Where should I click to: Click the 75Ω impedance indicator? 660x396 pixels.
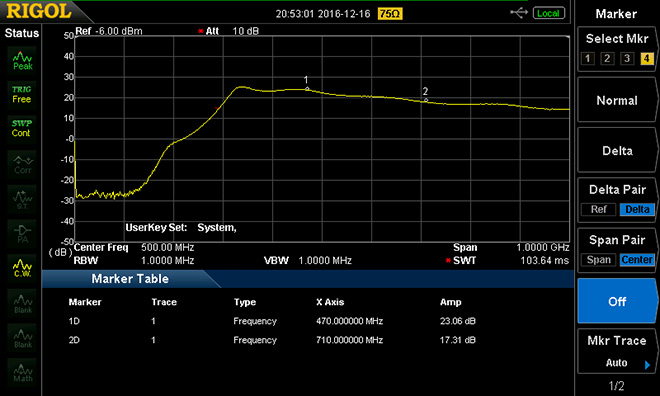pos(390,14)
